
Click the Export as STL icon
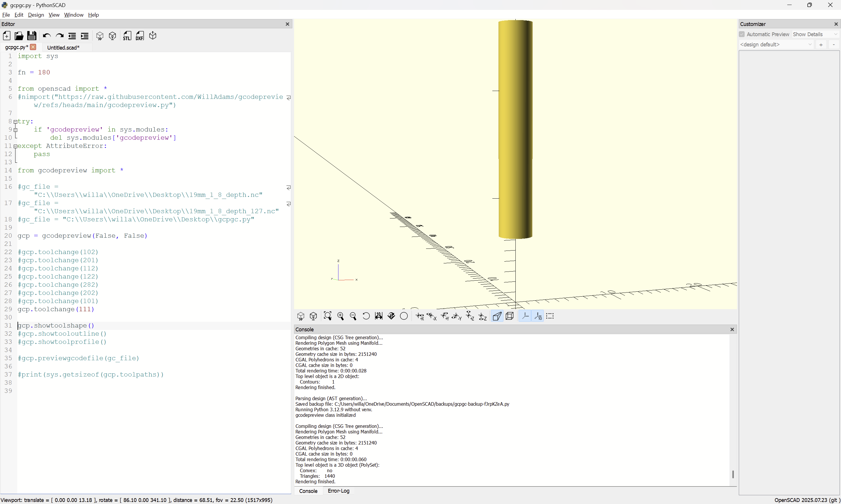click(127, 36)
